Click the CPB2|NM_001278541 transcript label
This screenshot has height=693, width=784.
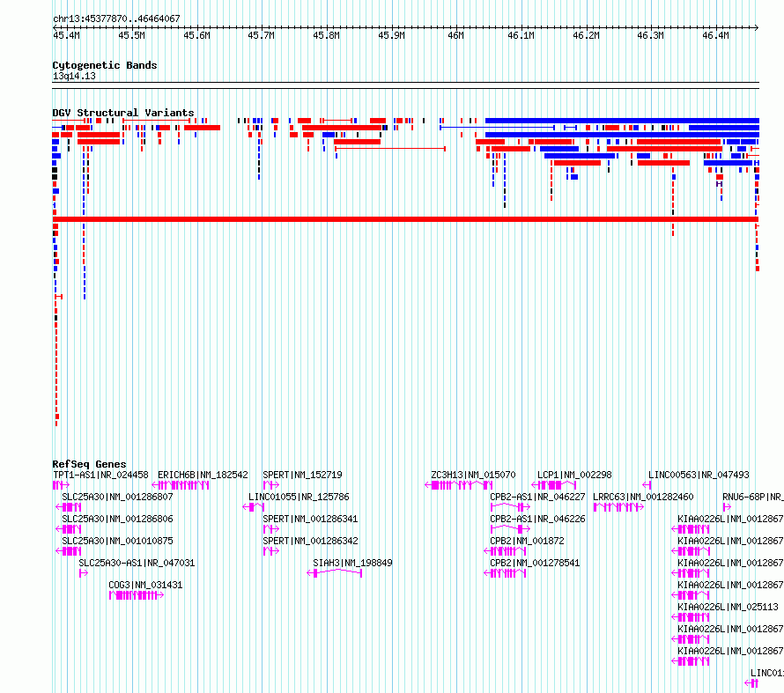click(535, 563)
